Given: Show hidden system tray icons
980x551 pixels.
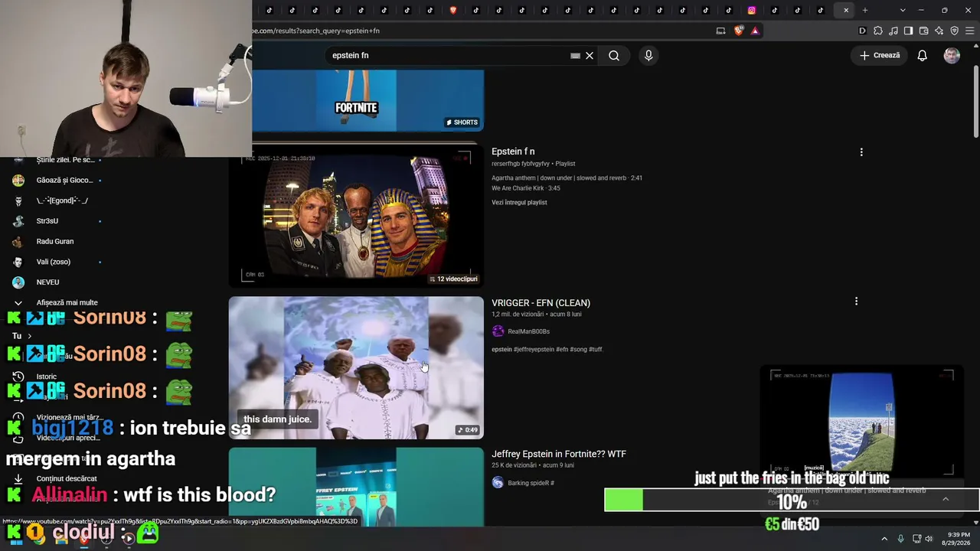Looking at the screenshot, I should [884, 539].
